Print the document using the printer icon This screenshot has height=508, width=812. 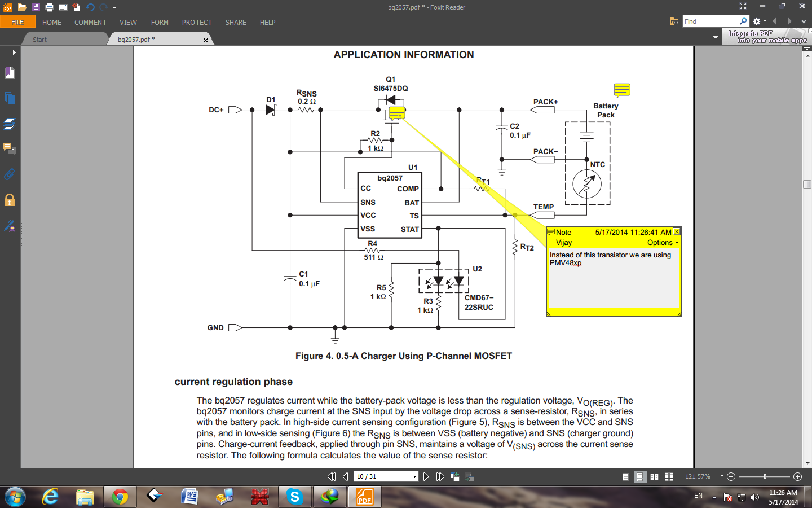(x=50, y=7)
